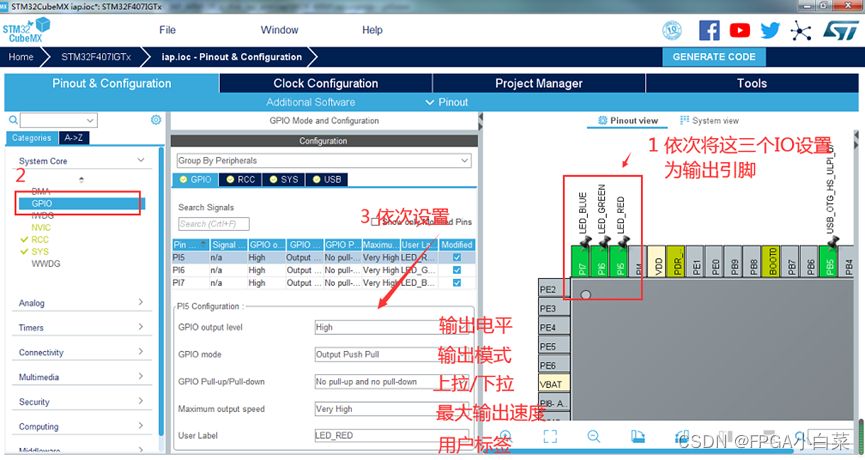Toggle Show only Modified Pins checkbox
This screenshot has height=460, width=865.
[x=375, y=222]
